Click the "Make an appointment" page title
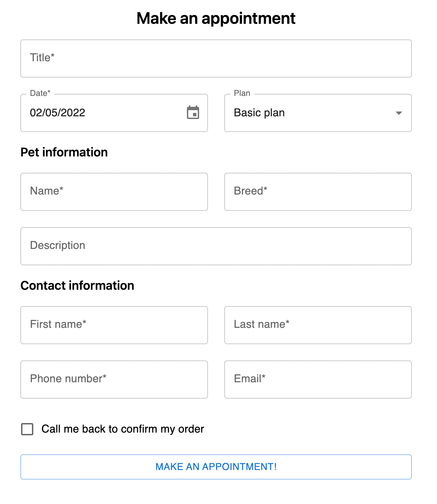This screenshot has width=437, height=504. click(216, 18)
